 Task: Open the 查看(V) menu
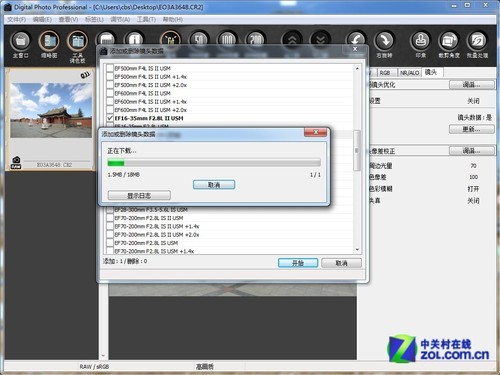pos(68,19)
